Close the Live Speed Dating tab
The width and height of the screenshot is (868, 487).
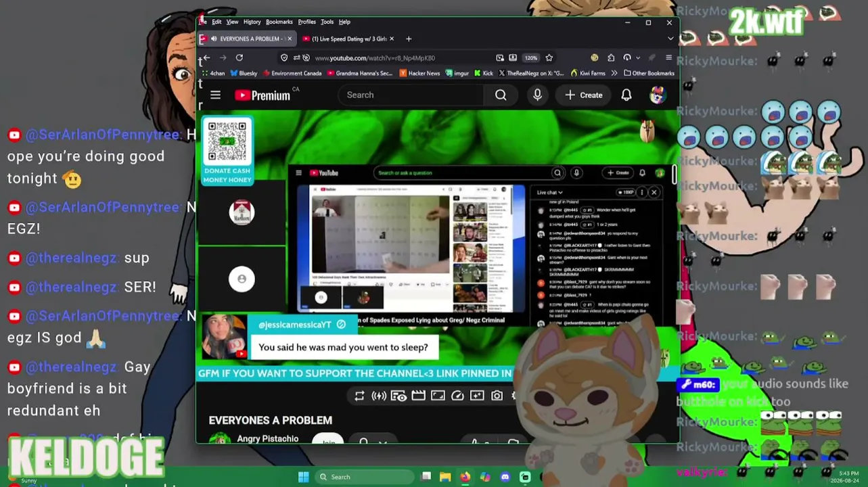393,39
